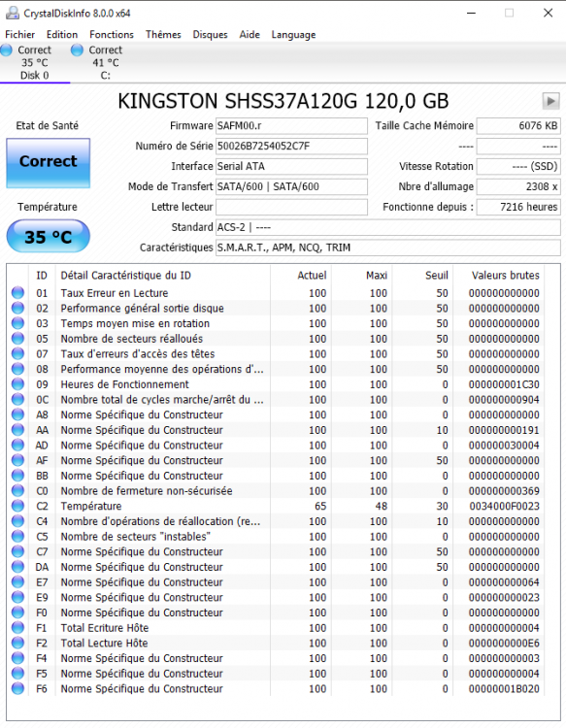Click status icon of row C2 Température
566x728 pixels.
(x=17, y=506)
